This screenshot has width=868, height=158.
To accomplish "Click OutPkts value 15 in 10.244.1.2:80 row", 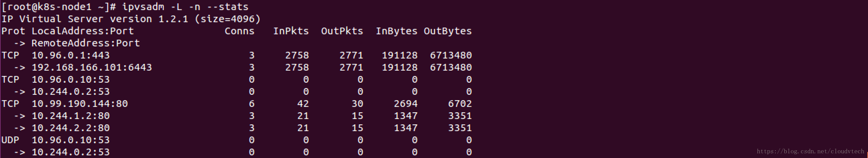I will [358, 116].
